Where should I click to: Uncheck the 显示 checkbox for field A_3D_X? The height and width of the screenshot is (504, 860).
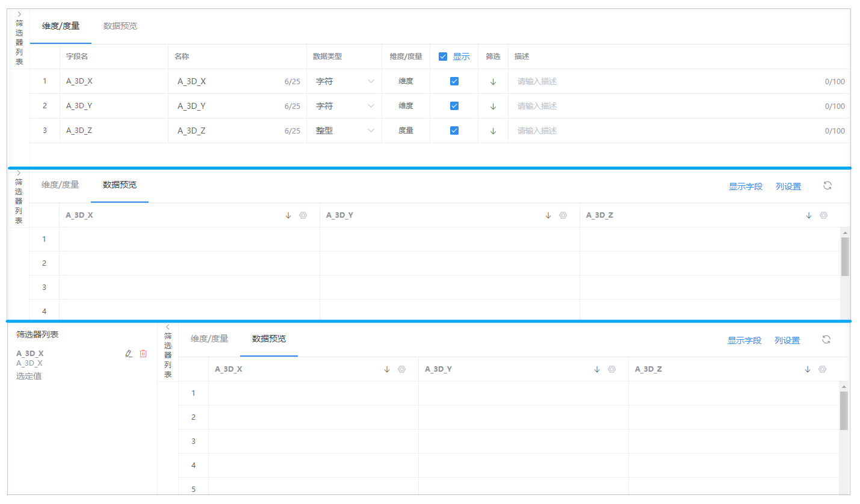pyautogui.click(x=454, y=81)
